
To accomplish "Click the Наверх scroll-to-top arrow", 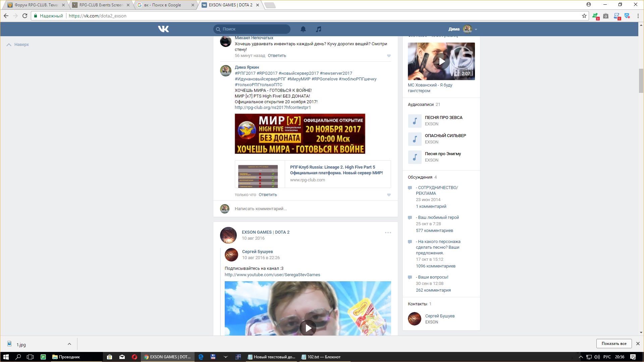I will (x=9, y=45).
